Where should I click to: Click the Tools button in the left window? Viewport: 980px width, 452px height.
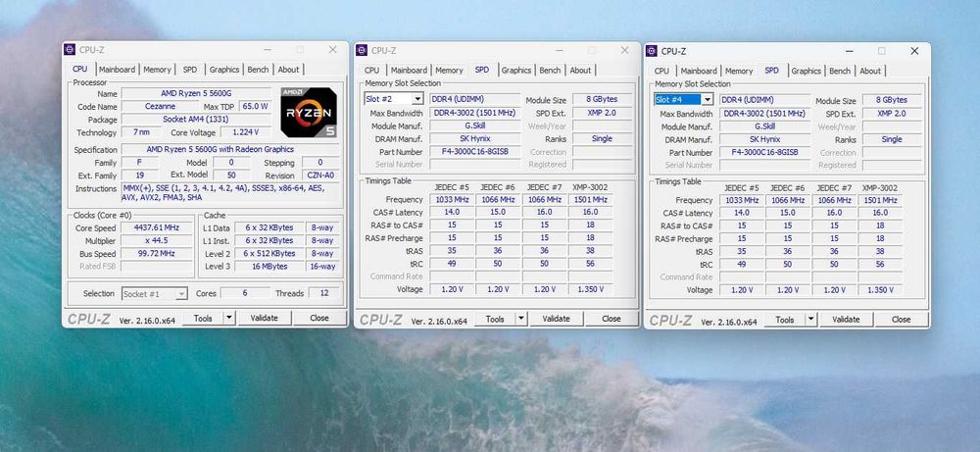point(203,319)
